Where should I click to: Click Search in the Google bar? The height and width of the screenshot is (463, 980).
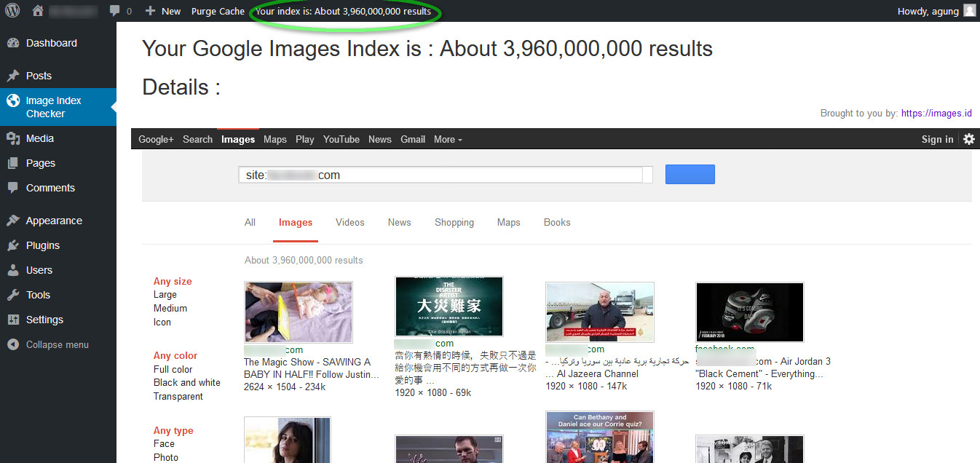pyautogui.click(x=197, y=139)
